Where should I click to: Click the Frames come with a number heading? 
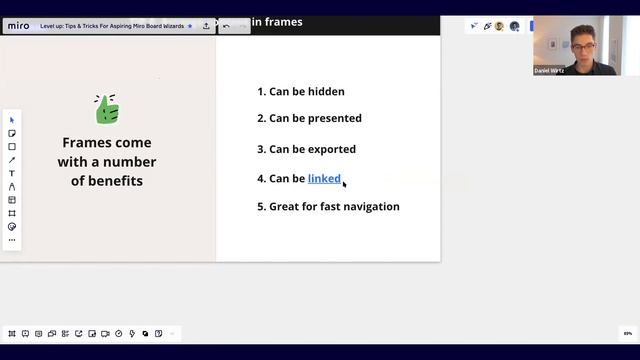(107, 162)
